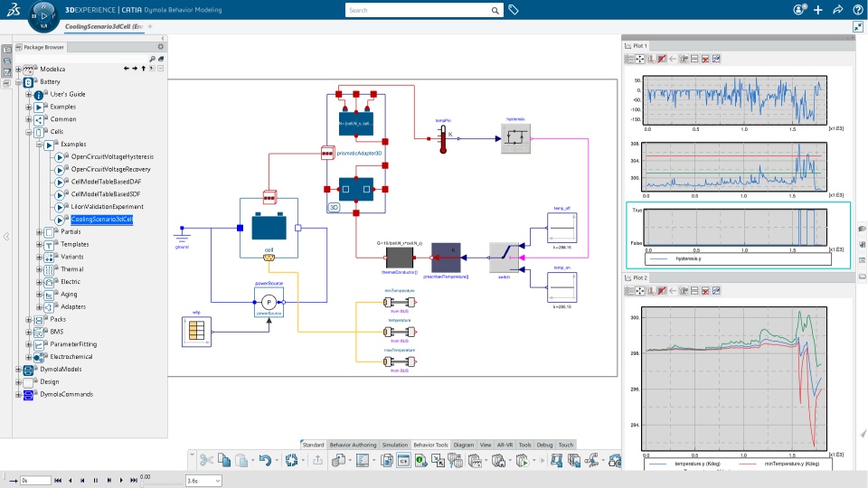Expand the Common package node
The image size is (868, 488).
(29, 119)
